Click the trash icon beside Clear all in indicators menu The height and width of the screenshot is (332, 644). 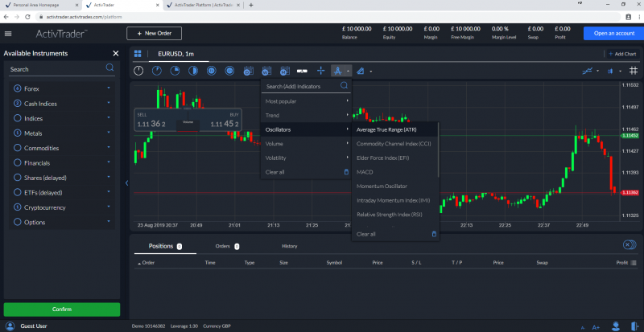346,172
